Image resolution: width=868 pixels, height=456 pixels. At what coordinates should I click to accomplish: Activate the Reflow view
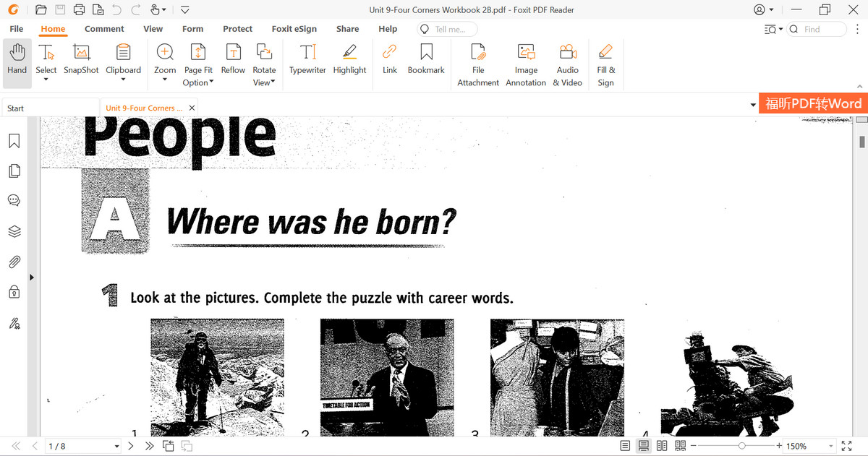pyautogui.click(x=233, y=60)
